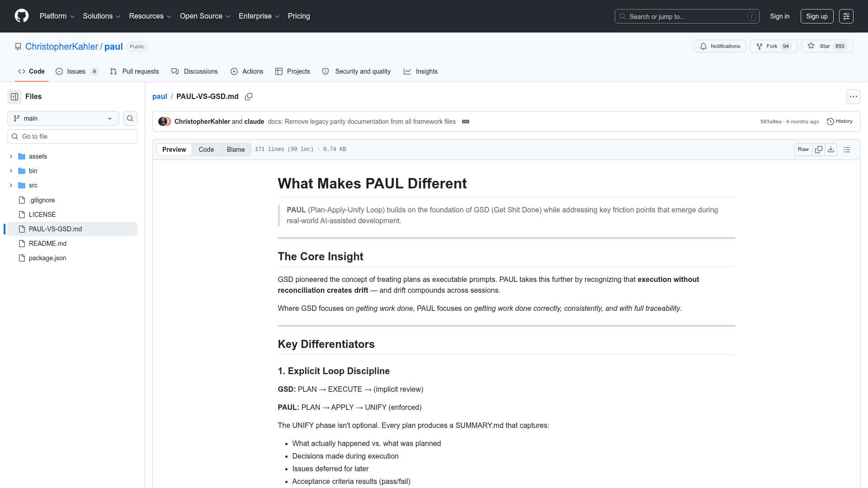Focus the Go to file input
The height and width of the screenshot is (488, 868).
point(72,136)
